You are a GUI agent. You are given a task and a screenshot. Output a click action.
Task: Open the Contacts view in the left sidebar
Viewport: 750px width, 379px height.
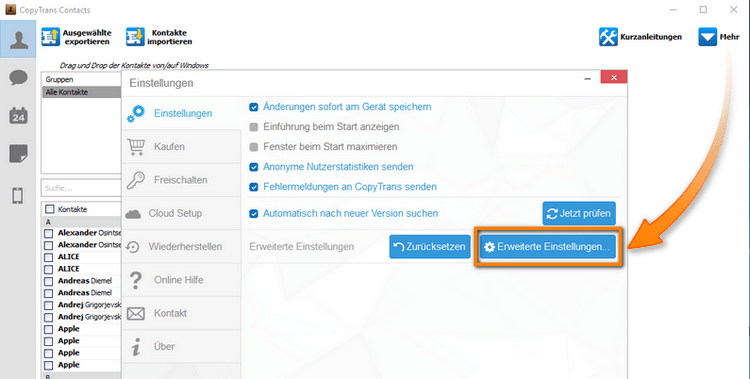tap(18, 39)
